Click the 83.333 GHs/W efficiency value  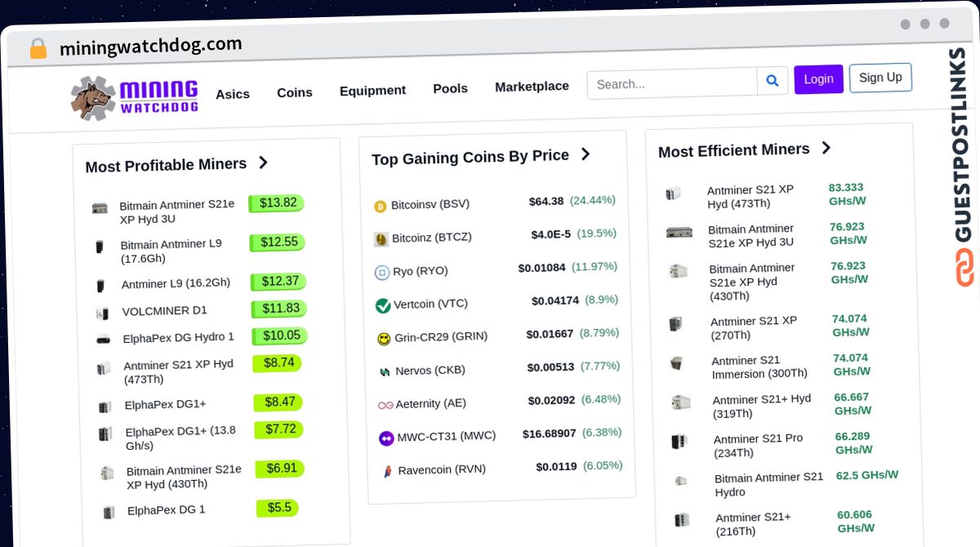[x=848, y=193]
